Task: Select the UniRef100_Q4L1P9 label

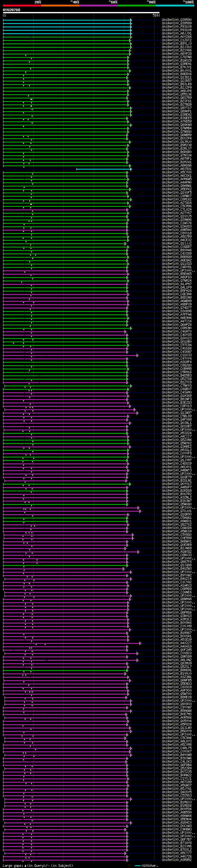Action: point(177,287)
